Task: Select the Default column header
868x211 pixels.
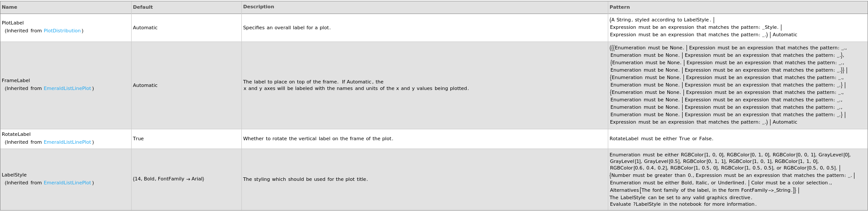Action: [x=143, y=7]
